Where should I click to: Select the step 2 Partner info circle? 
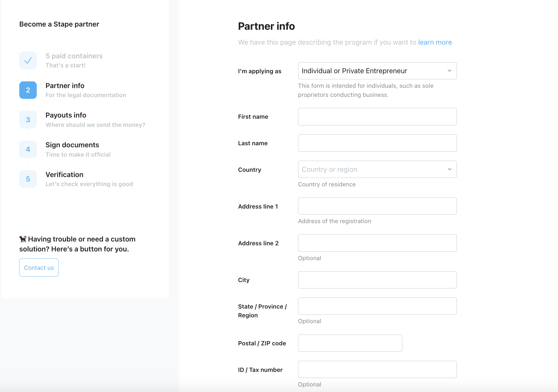28,90
